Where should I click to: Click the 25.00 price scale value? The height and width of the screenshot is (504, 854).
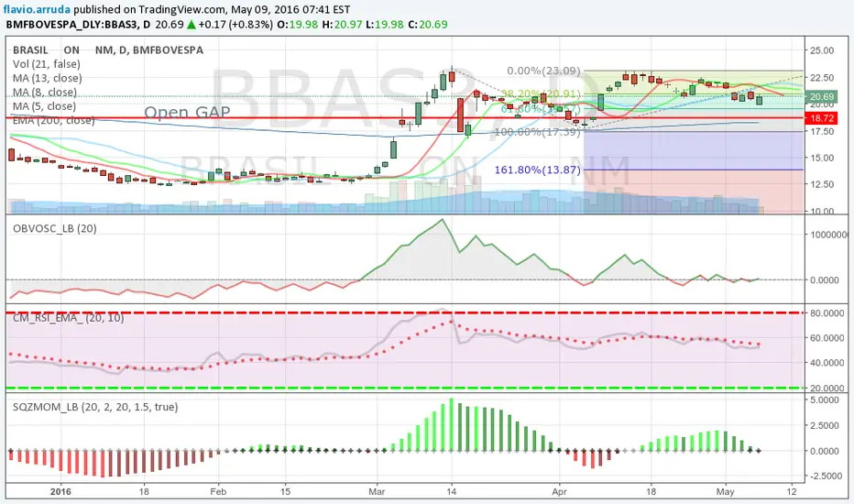coord(821,50)
